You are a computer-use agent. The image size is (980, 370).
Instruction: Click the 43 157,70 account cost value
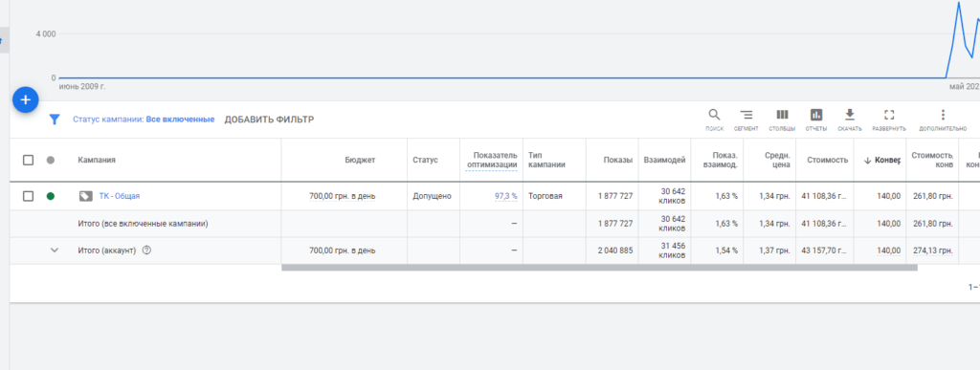tap(825, 250)
